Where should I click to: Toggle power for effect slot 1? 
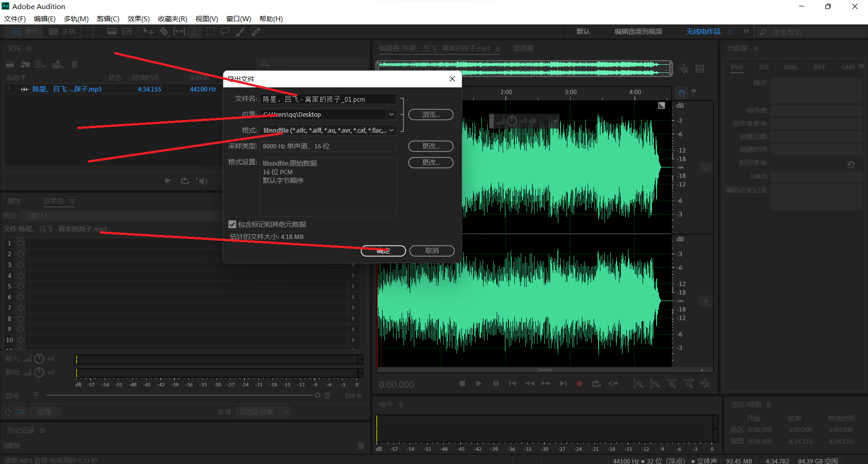[x=20, y=243]
